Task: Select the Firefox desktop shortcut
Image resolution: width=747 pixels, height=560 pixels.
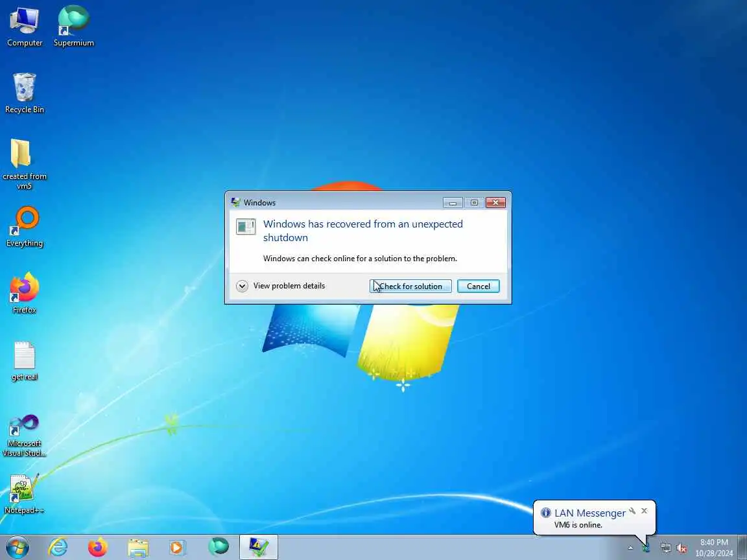Action: point(24,294)
